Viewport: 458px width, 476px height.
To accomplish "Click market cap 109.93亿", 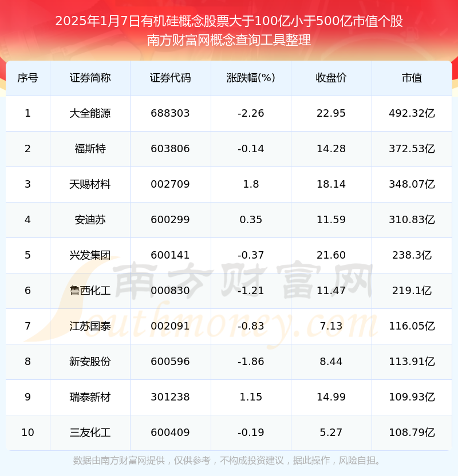I will point(412,398).
